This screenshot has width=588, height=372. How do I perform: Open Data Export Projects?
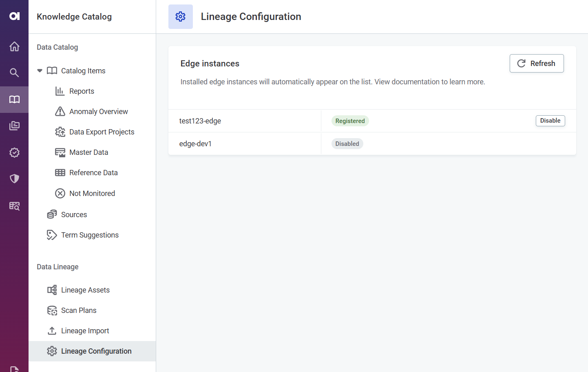point(102,132)
